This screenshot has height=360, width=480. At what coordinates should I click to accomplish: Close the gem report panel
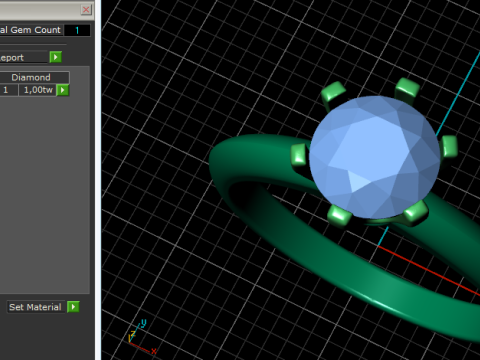tap(86, 10)
